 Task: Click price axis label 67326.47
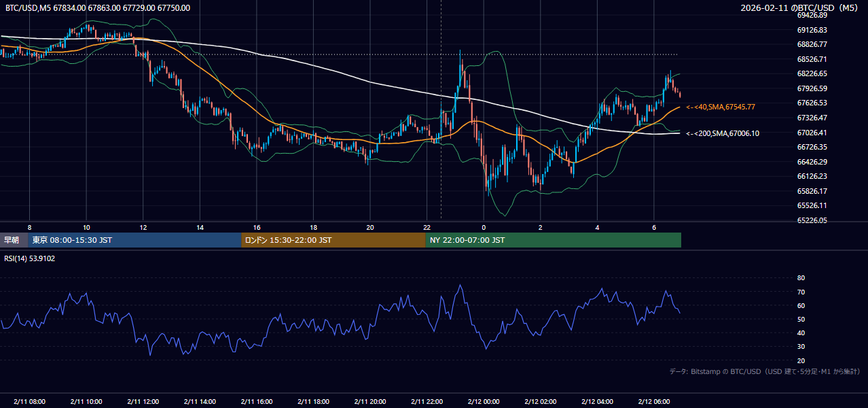(x=812, y=118)
